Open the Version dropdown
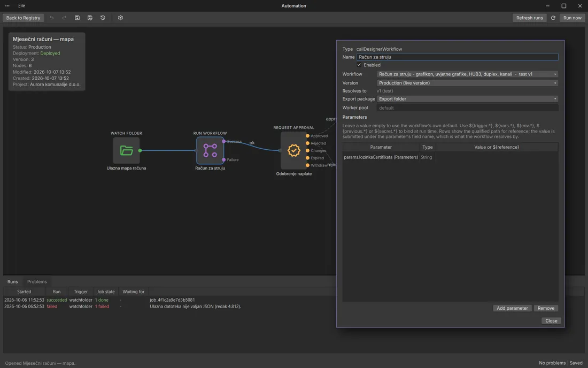Image resolution: width=588 pixels, height=368 pixels. click(x=467, y=83)
